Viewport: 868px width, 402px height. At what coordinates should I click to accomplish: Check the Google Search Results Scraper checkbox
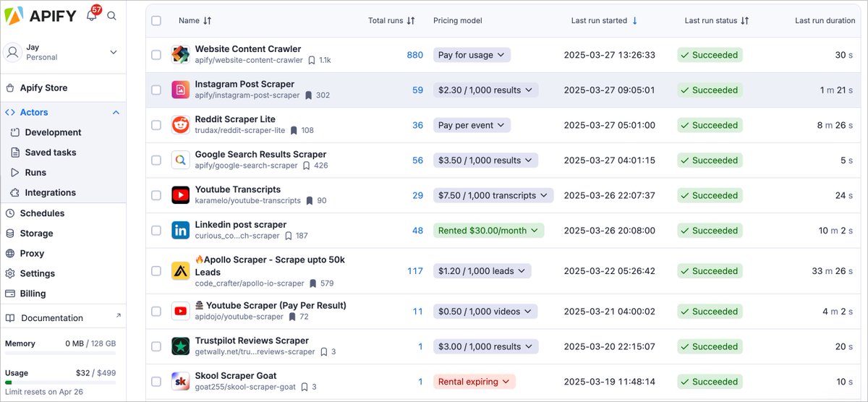coord(156,160)
